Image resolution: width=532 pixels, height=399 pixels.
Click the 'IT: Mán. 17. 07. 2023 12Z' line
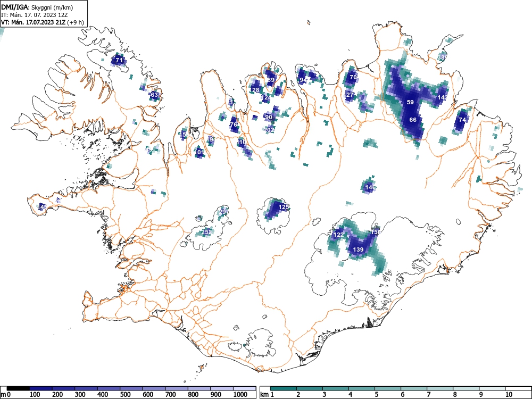(34, 15)
